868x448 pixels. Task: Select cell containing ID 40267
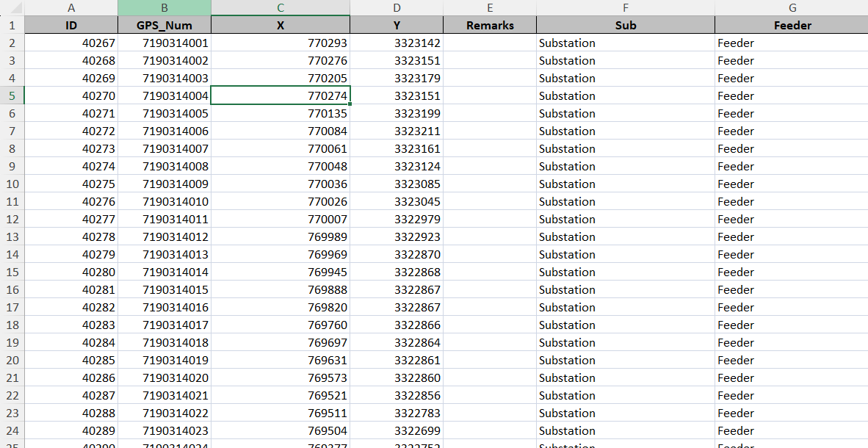[x=71, y=43]
